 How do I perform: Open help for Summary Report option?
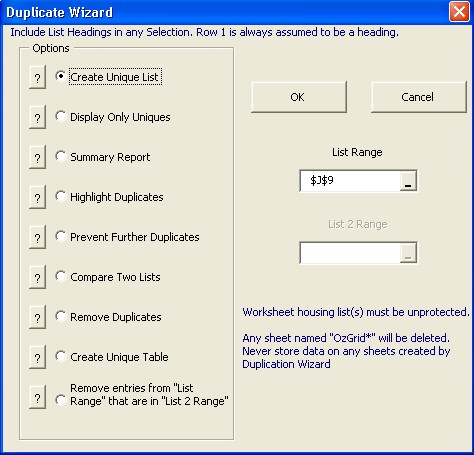click(x=37, y=157)
